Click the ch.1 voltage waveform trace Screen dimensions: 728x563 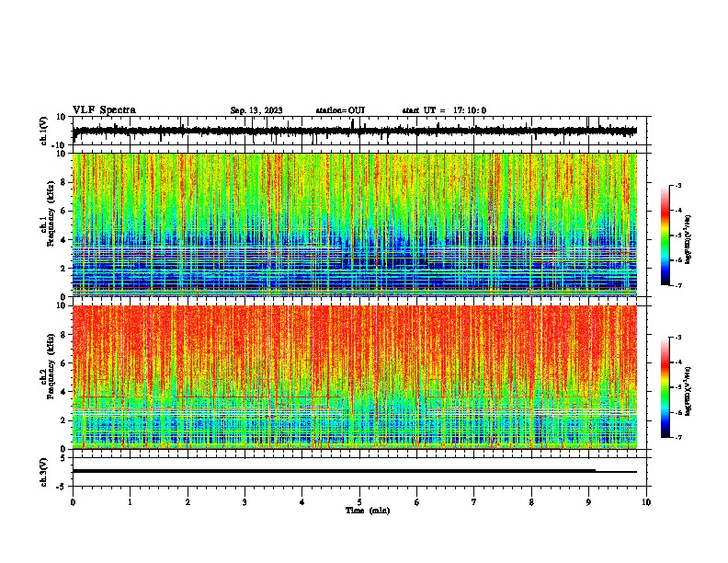click(x=355, y=131)
